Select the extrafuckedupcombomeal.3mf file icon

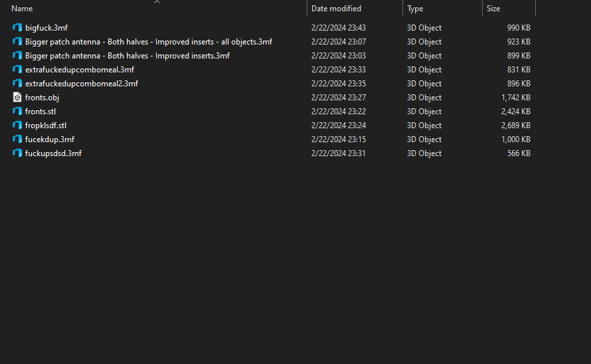click(x=17, y=69)
